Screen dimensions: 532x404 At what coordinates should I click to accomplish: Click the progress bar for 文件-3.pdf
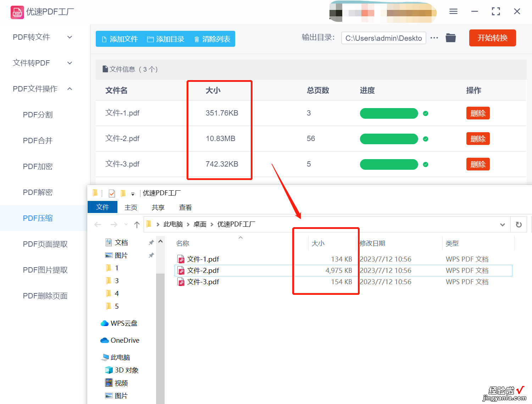pos(389,164)
